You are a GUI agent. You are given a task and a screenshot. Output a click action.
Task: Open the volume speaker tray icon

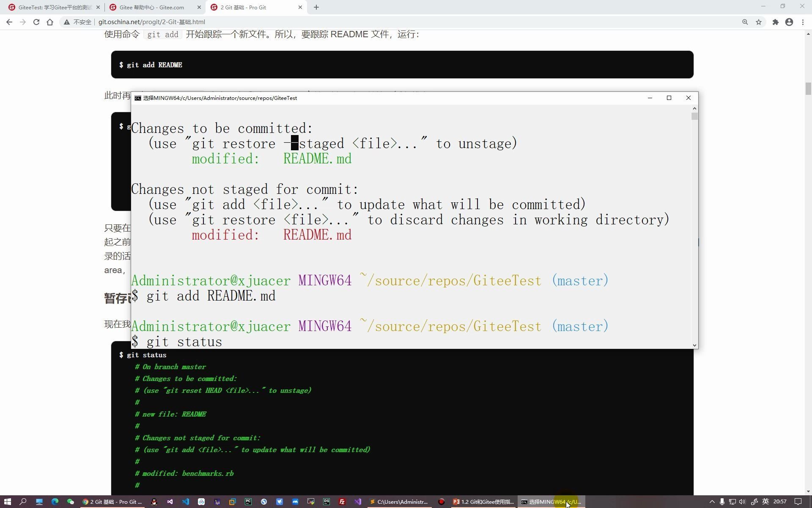point(742,502)
